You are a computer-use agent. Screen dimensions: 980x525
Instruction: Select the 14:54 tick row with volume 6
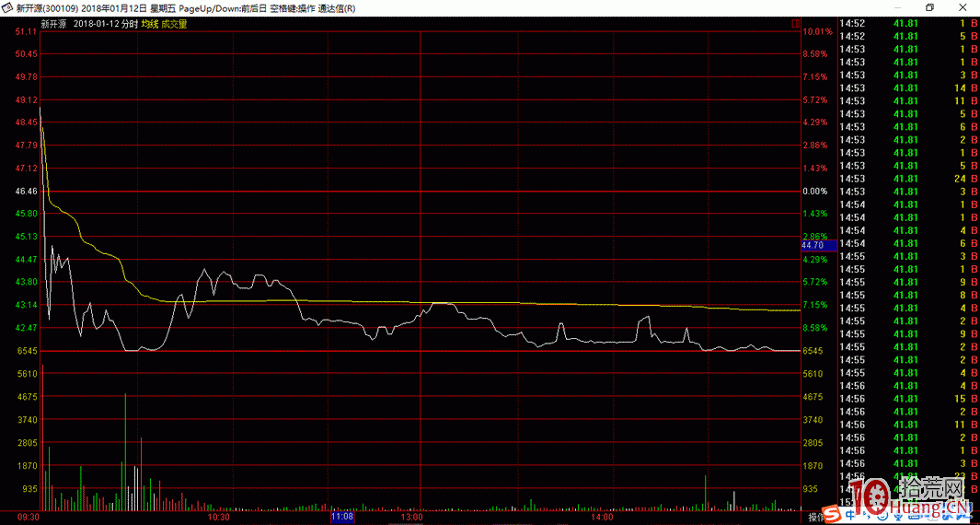point(909,243)
